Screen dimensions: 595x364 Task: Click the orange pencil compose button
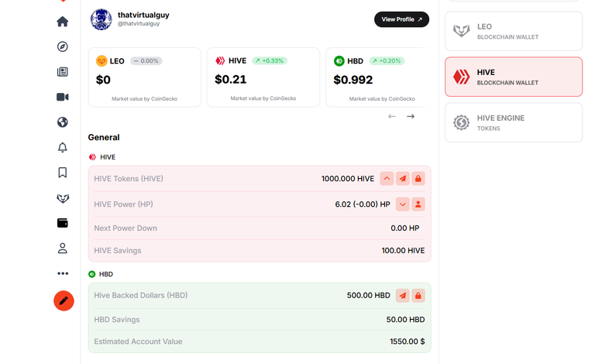[64, 300]
